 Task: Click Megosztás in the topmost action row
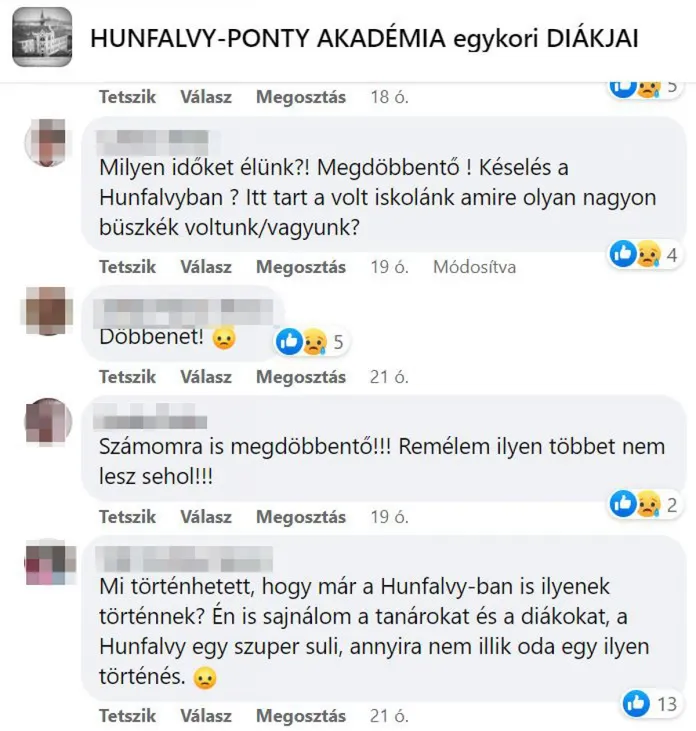[301, 97]
